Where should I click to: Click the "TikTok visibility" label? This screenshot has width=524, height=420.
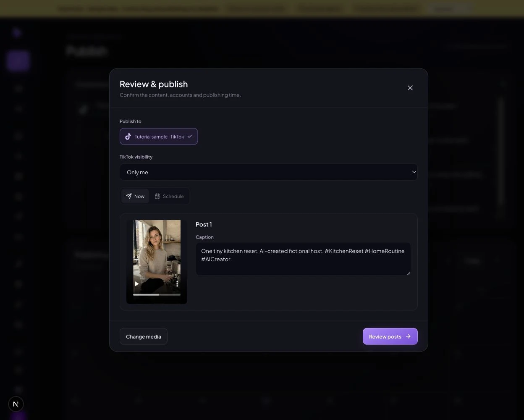point(136,157)
